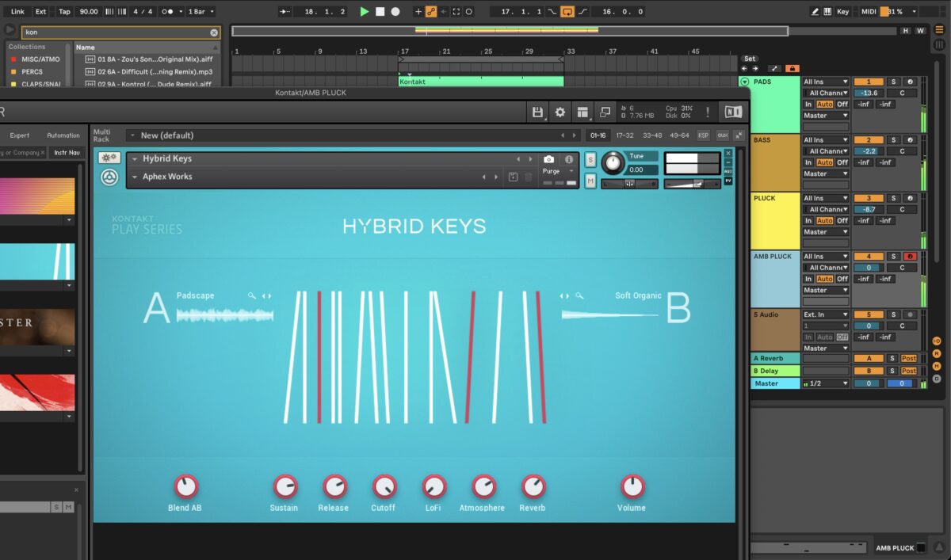Adjust the Kontakt Tune knob
951x560 pixels.
[613, 163]
